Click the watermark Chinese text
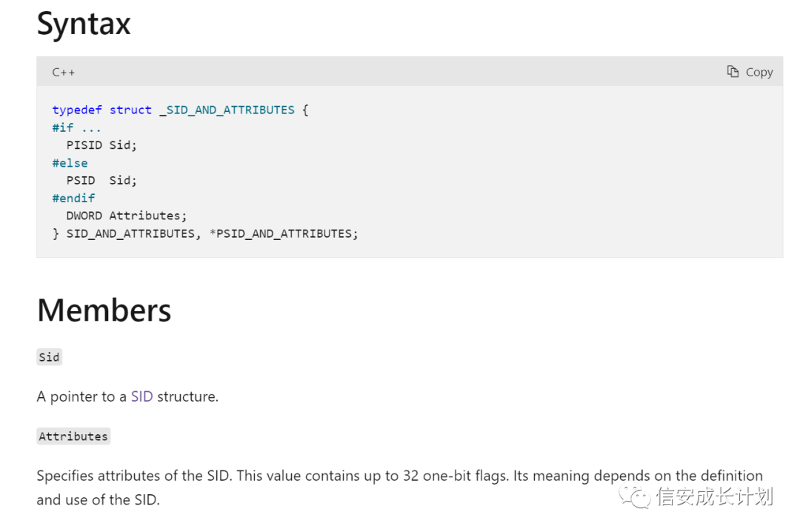Viewport: 800px width, 532px height. pyautogui.click(x=716, y=496)
